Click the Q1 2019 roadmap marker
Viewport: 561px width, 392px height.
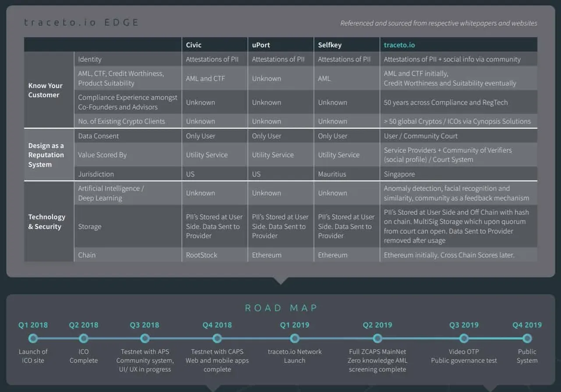pos(295,339)
